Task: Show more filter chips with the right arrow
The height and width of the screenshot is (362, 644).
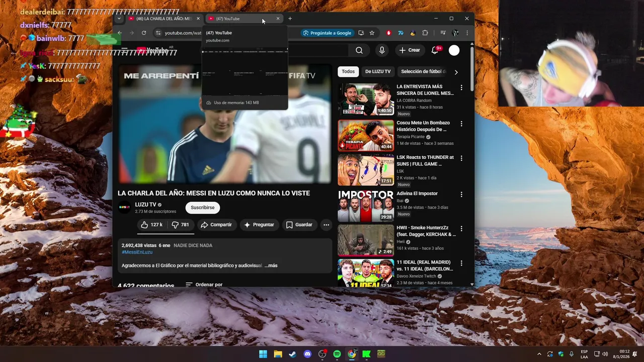Action: (x=456, y=72)
